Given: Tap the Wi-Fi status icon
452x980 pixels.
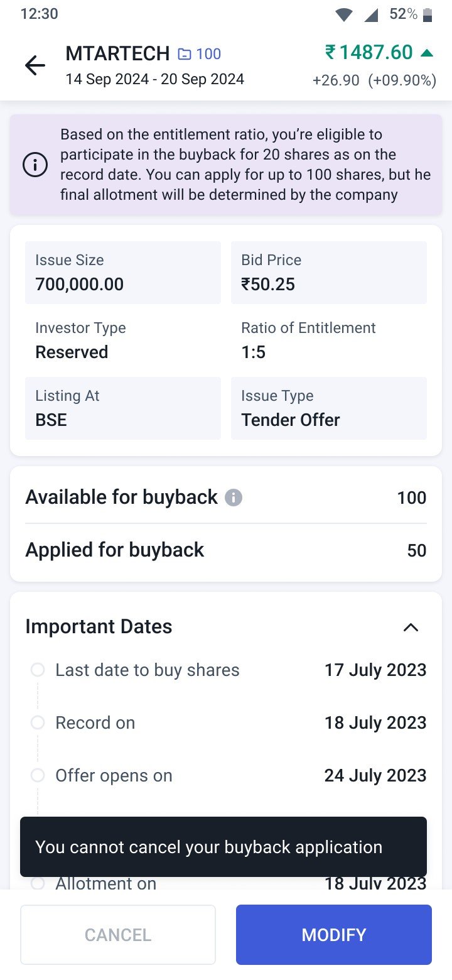Looking at the screenshot, I should tap(343, 15).
